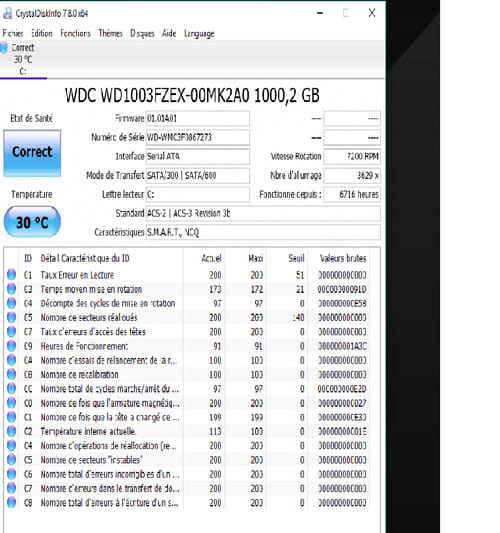The height and width of the screenshot is (533, 500).
Task: Click the Nbre d'allumage count field
Action: point(352,175)
